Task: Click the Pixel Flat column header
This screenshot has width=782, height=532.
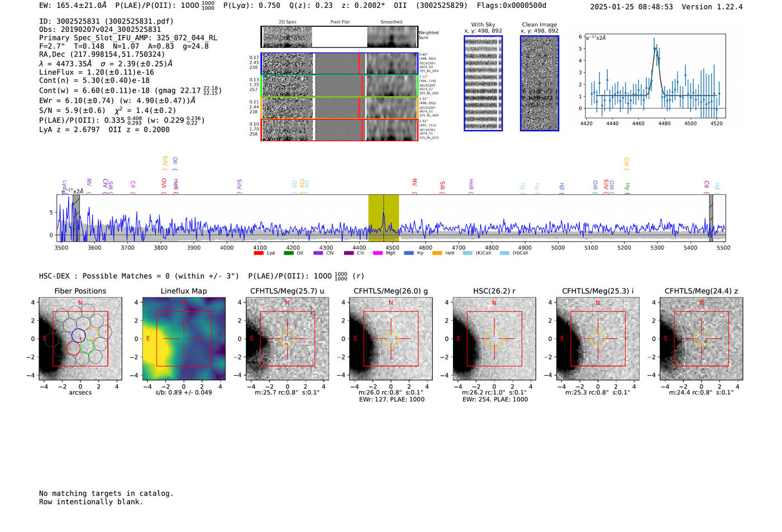Action: (340, 22)
